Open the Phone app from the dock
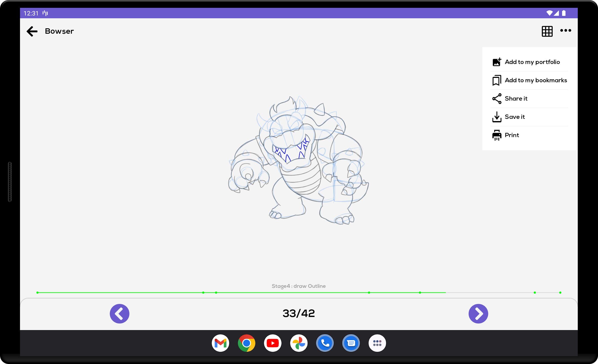The image size is (598, 364). click(x=325, y=343)
